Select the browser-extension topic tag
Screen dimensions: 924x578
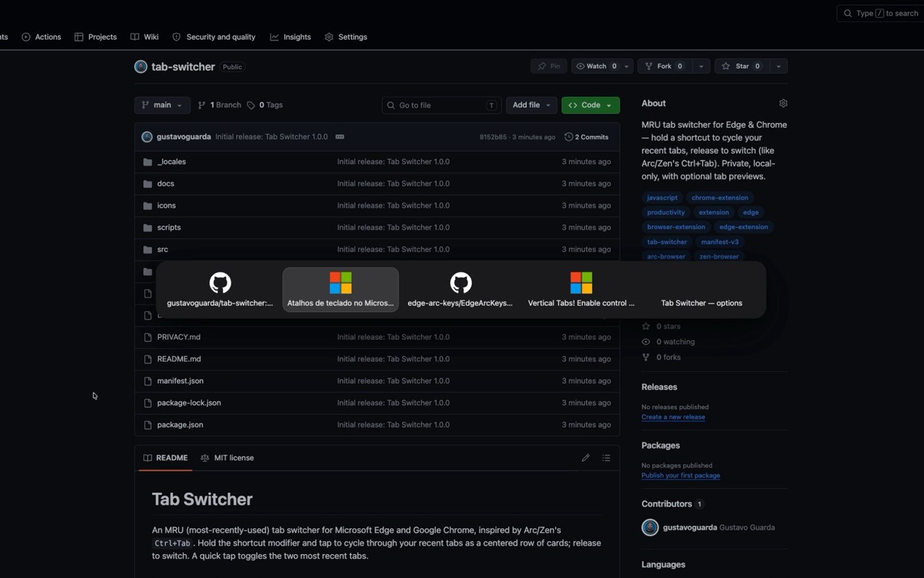point(676,227)
